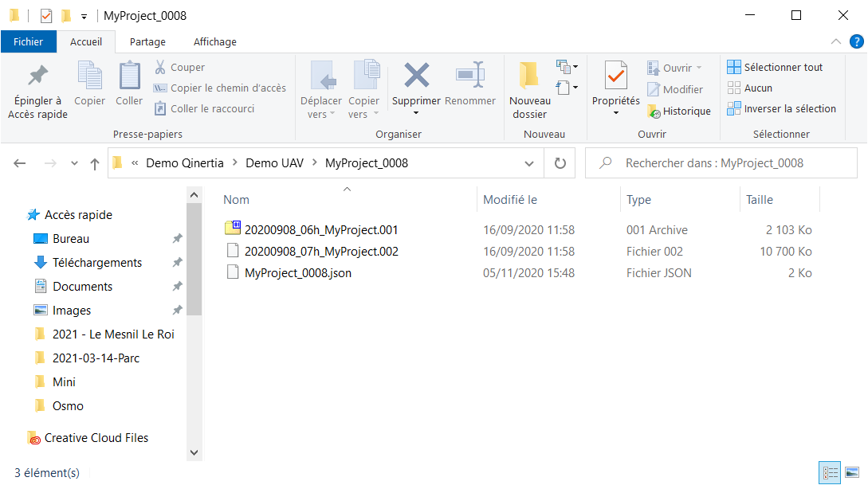Open the Help question mark icon
868x485 pixels.
click(856, 41)
